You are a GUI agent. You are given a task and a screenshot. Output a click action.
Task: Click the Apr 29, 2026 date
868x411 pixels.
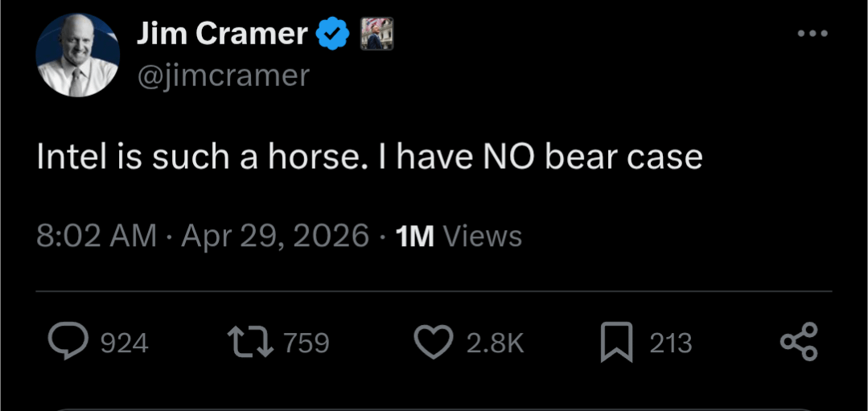275,236
